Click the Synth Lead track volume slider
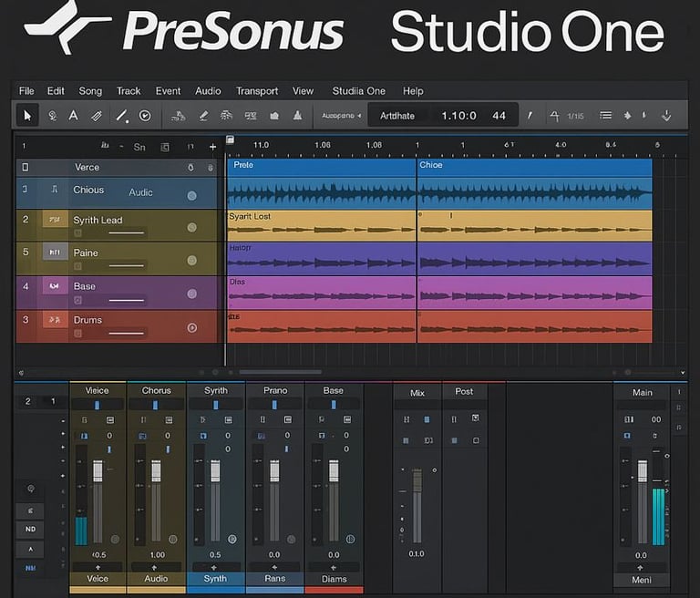700x598 pixels. point(127,232)
